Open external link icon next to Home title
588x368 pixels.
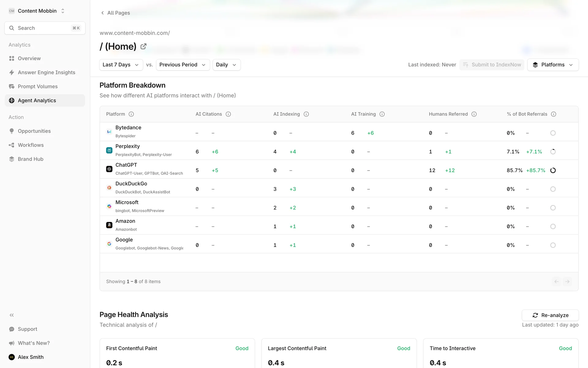pos(143,47)
